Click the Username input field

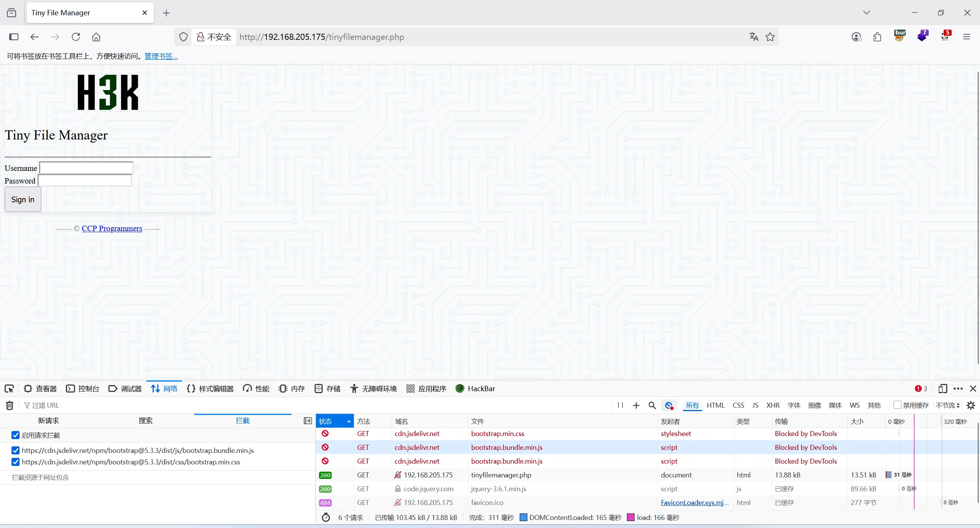(86, 168)
